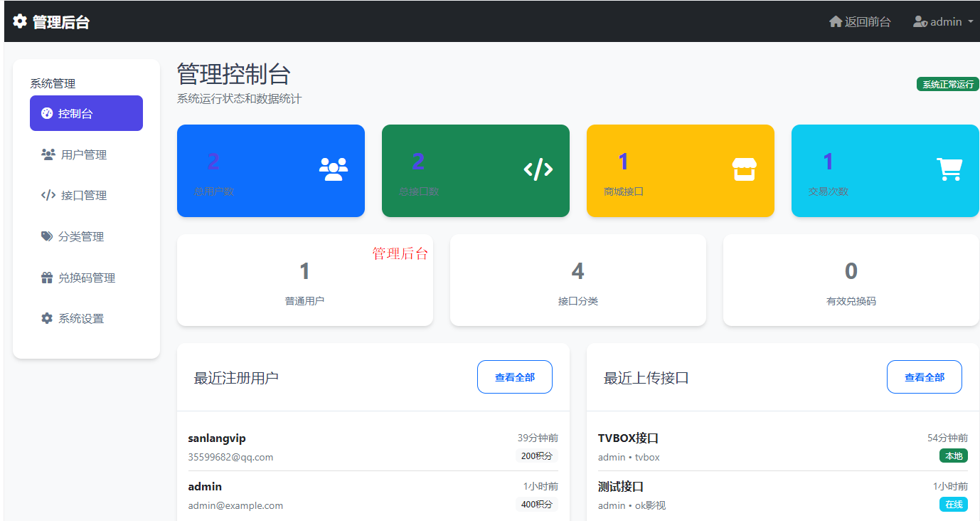
Task: Click the 系统正常运行 status indicator
Action: pyautogui.click(x=947, y=83)
